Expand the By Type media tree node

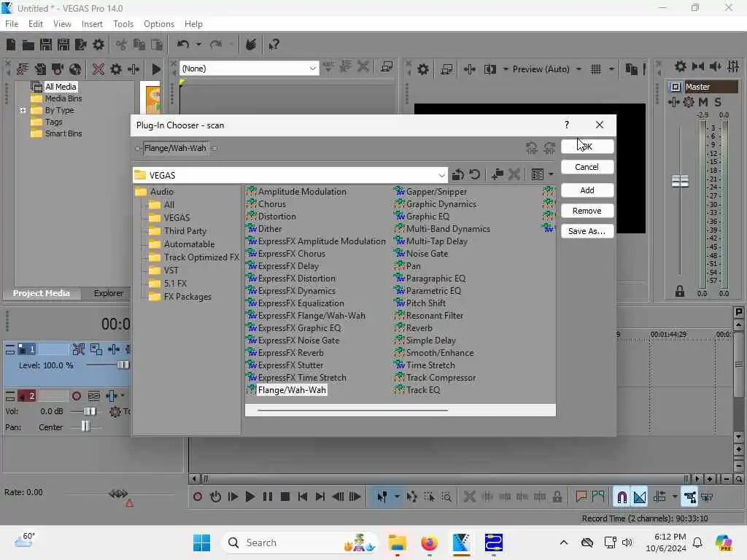[23, 110]
